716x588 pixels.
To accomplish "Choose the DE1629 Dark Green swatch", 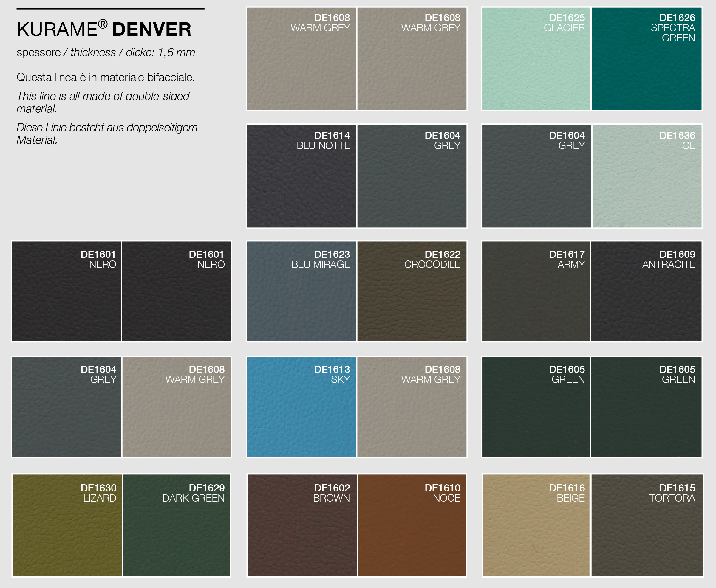I will [x=177, y=525].
